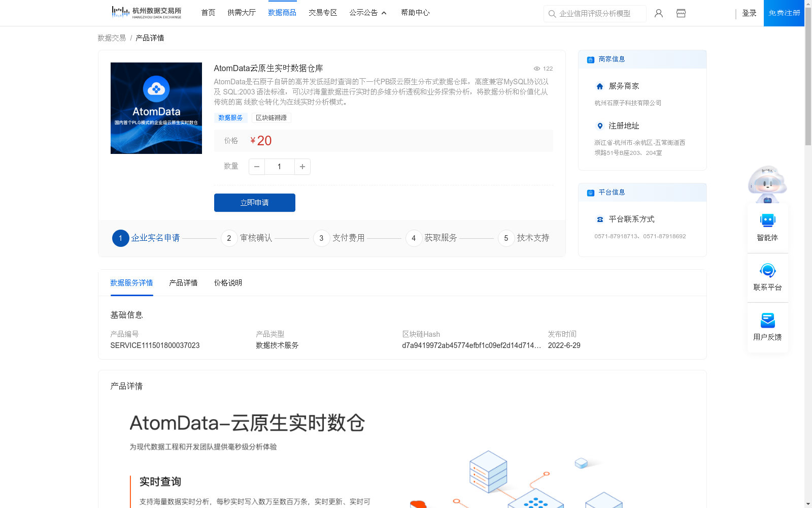Viewport: 812px width, 508px height.
Task: Open 帮助中心 menu item
Action: pos(415,13)
